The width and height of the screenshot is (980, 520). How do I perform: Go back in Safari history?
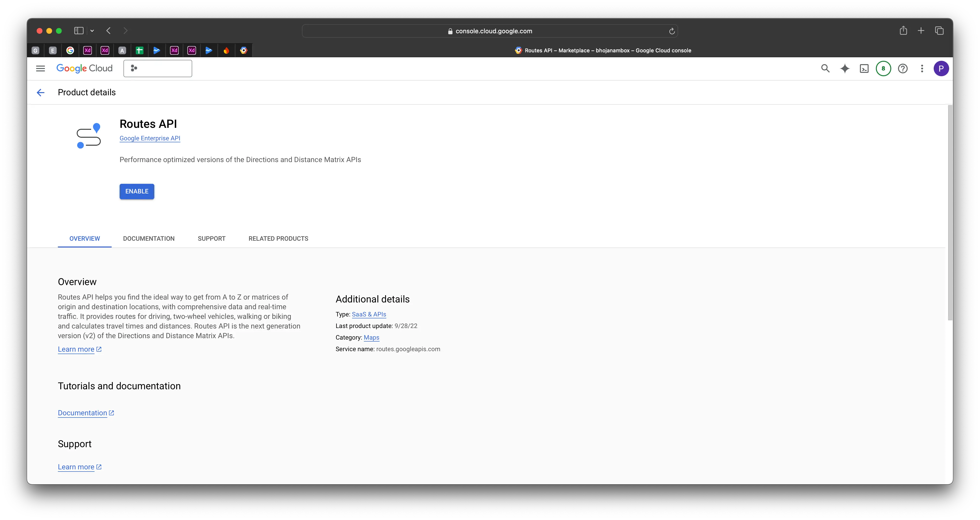click(x=109, y=31)
